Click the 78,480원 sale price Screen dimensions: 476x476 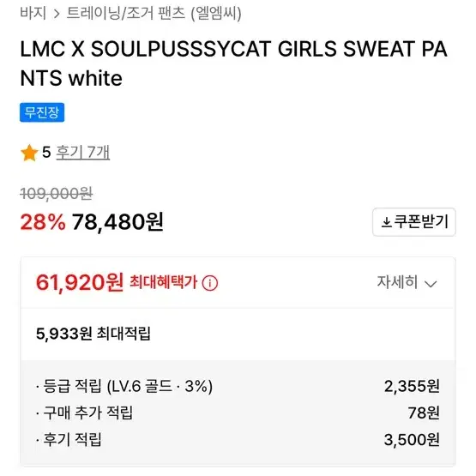tap(117, 222)
